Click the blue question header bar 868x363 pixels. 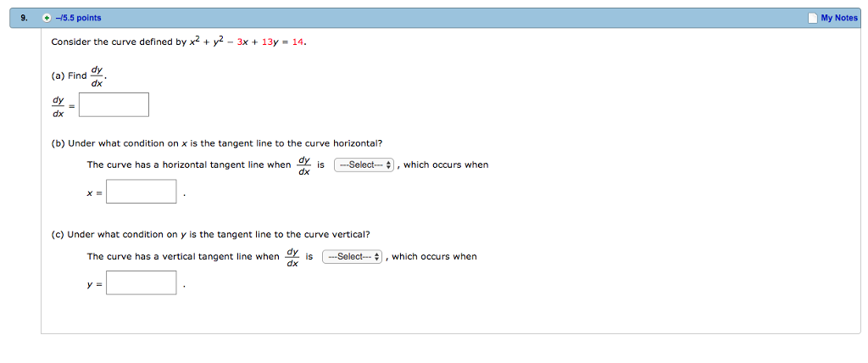pos(434,18)
